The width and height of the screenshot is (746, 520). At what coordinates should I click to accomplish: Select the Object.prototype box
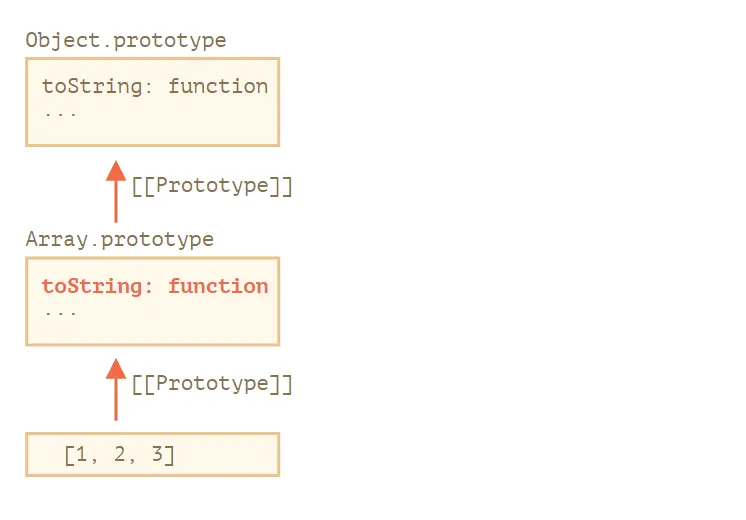point(153,102)
